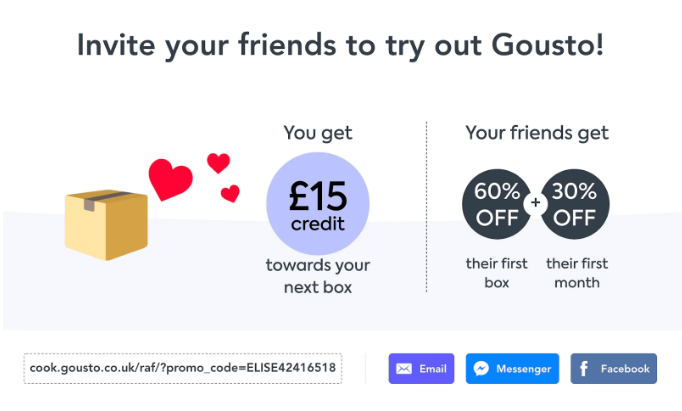
Task: Click the 'You get' label
Action: tap(318, 132)
